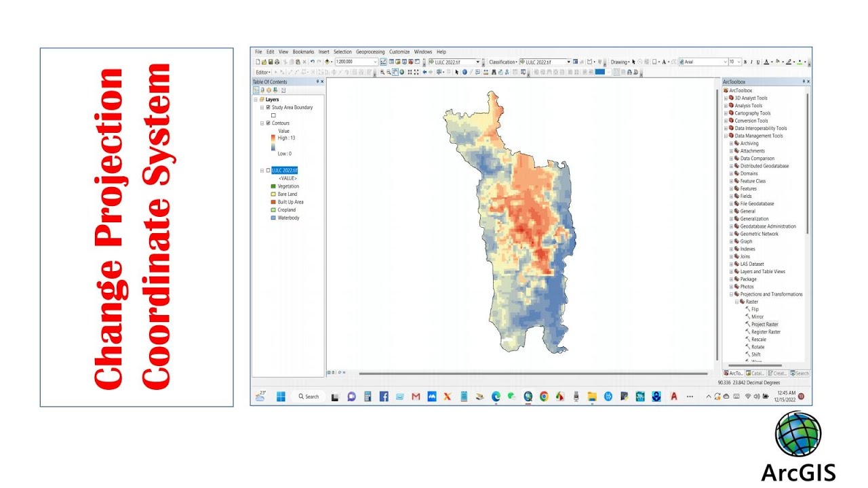The height and width of the screenshot is (488, 868).
Task: Click the Built Up Area swatch
Action: pos(273,202)
